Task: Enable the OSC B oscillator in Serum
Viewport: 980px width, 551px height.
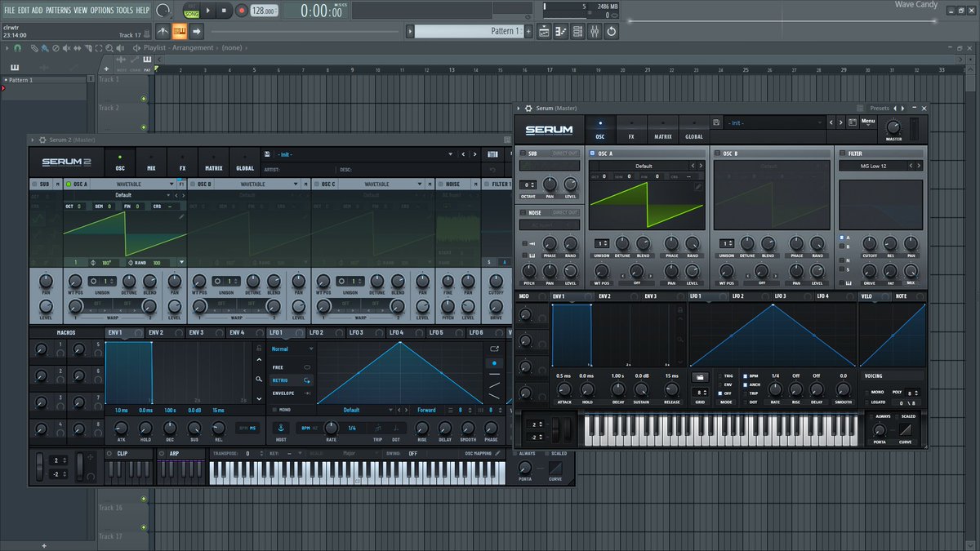Action: [x=717, y=153]
